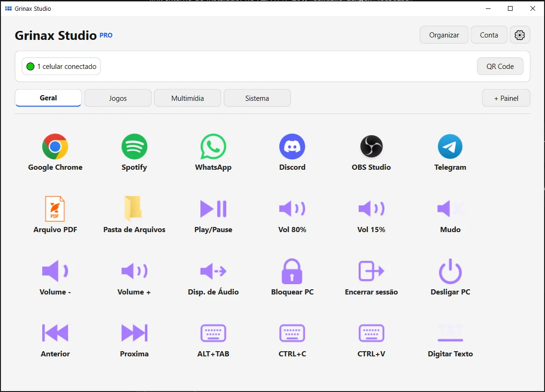Select the Geral tab
Screen dimensions: 545x392
pyautogui.click(x=48, y=98)
